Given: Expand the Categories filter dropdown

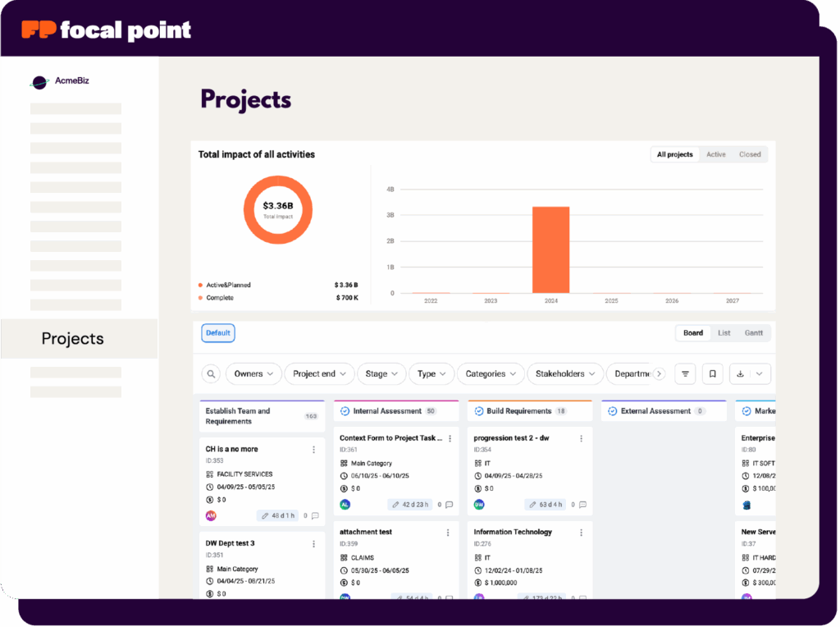Looking at the screenshot, I should [x=491, y=374].
